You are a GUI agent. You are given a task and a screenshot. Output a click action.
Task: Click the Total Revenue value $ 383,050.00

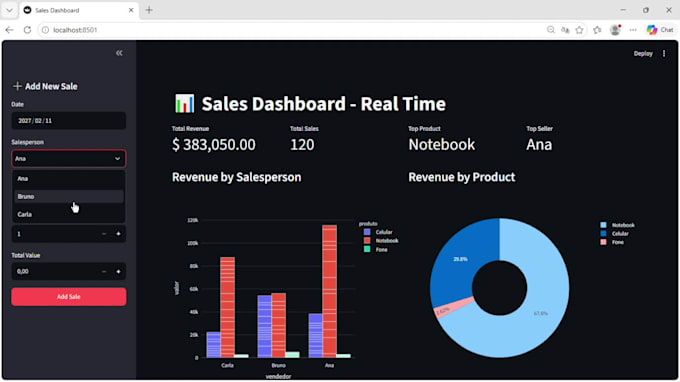214,144
